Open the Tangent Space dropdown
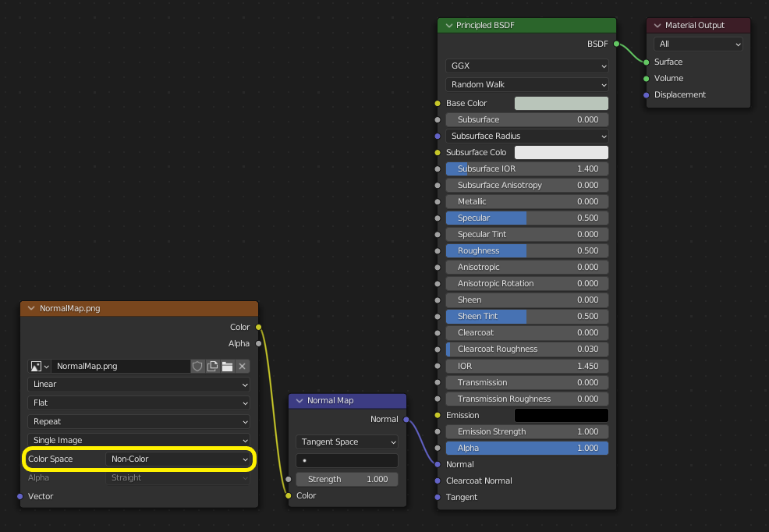The height and width of the screenshot is (532, 769). (346, 442)
